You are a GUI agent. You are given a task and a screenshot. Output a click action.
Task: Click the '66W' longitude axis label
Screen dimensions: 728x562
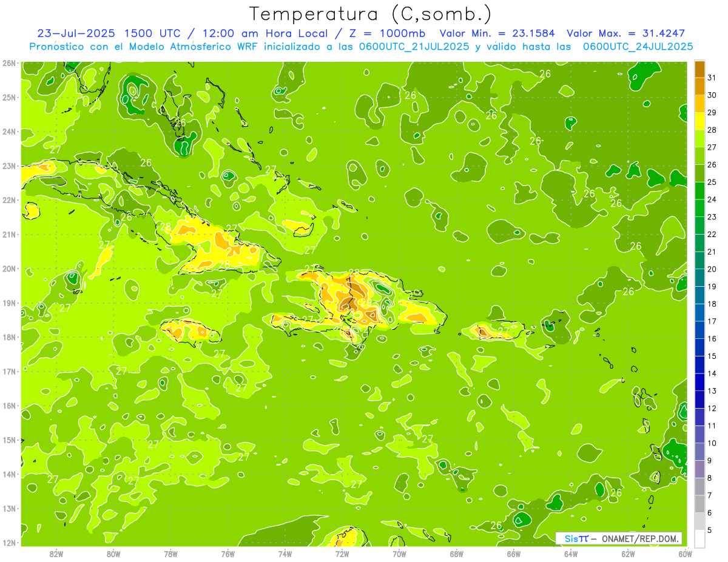[513, 554]
